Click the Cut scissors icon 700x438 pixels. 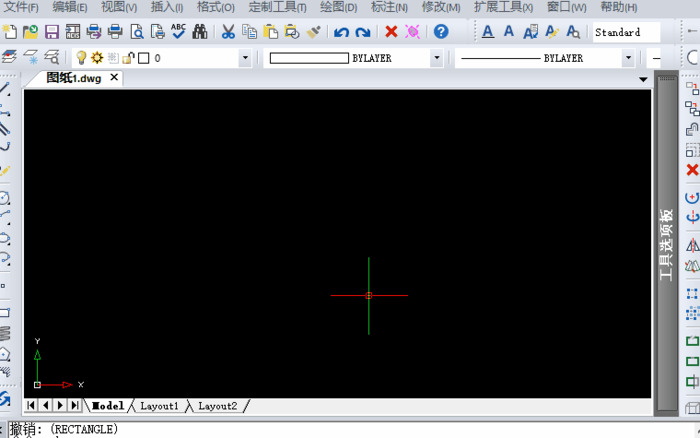pos(228,32)
